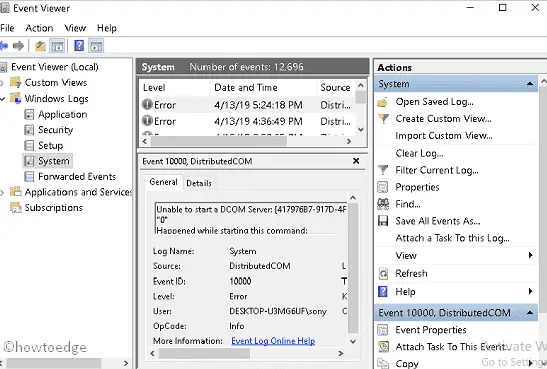Click the Properties action icon
Viewport: 547px width, 369px height.
pos(383,187)
